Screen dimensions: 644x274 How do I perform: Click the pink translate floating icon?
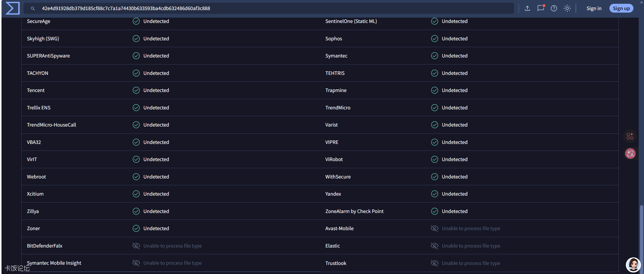tap(630, 154)
